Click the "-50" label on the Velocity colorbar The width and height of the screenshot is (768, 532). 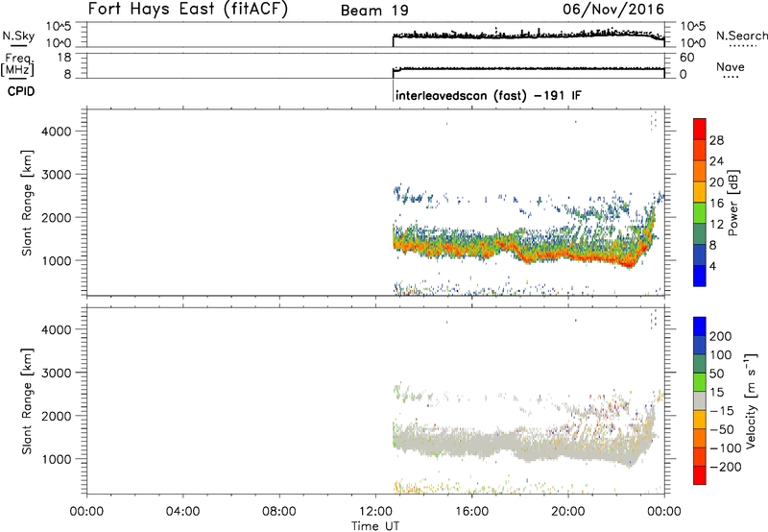coord(722,429)
